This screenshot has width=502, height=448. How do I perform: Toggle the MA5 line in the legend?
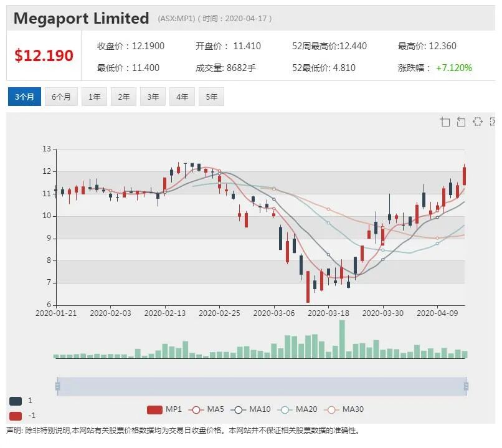pyautogui.click(x=206, y=409)
